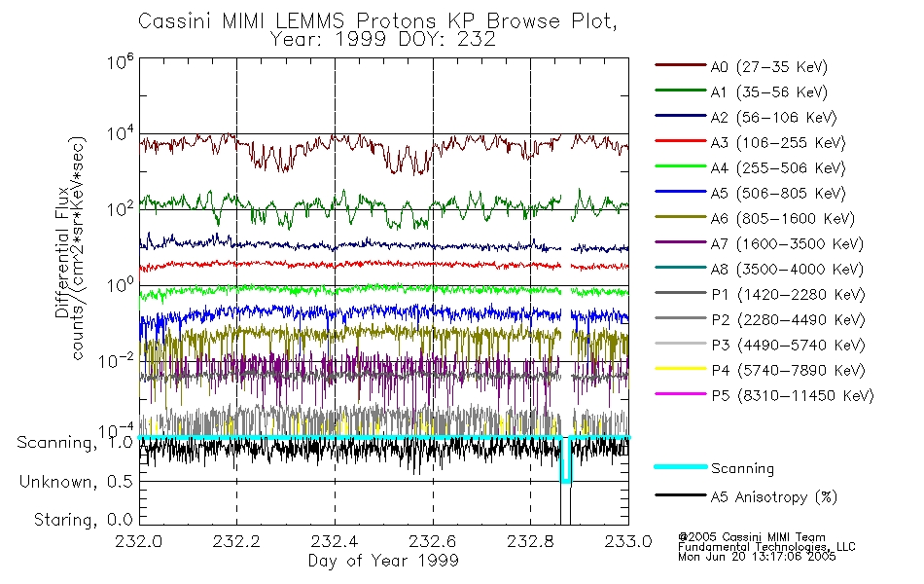
Task: Click the A1 (35-56 KeV) green legend line
Action: pyautogui.click(x=680, y=91)
